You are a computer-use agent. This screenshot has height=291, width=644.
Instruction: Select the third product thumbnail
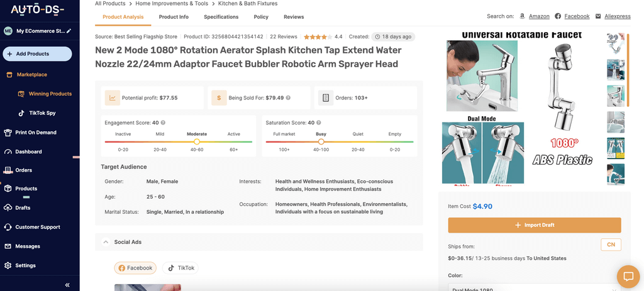[616, 96]
